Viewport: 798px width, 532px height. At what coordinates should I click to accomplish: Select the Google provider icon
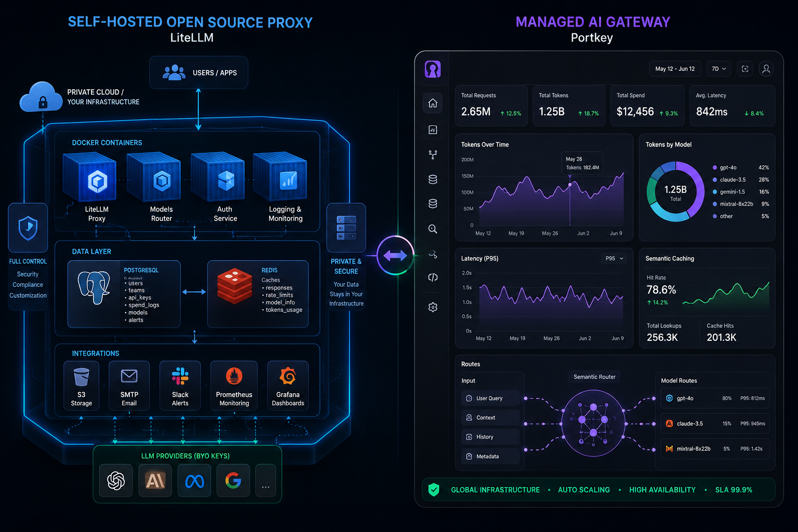coord(233,481)
